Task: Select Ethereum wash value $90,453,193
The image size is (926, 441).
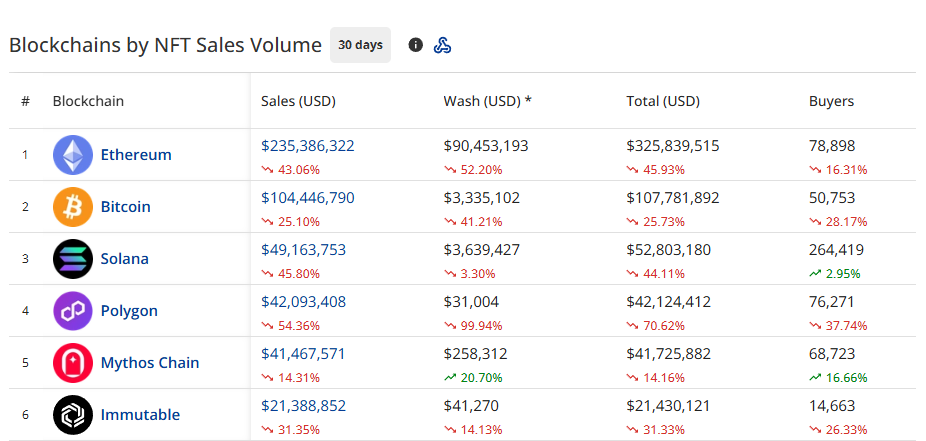Action: point(486,146)
